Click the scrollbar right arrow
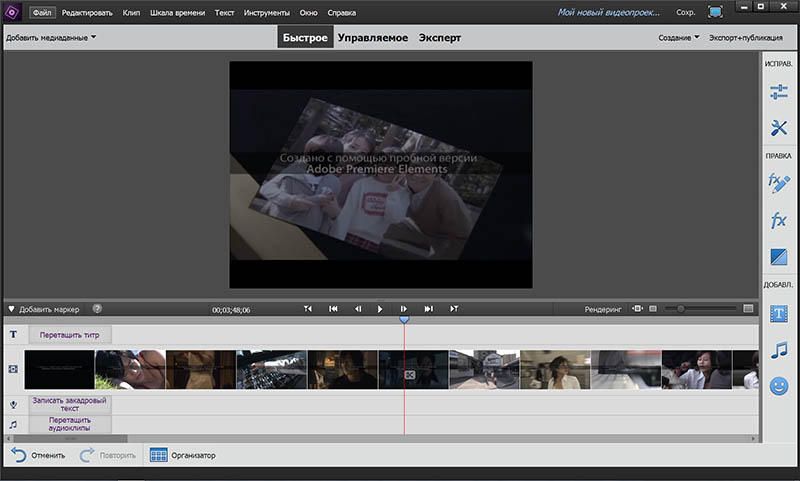Screen dimensions: 800x481 tap(753, 439)
